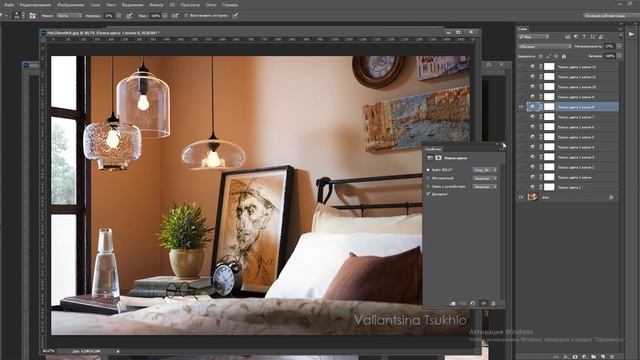Screen dimensions: 640x360
Task: Open the Файл 3DLUT dropdown
Action: (484, 170)
